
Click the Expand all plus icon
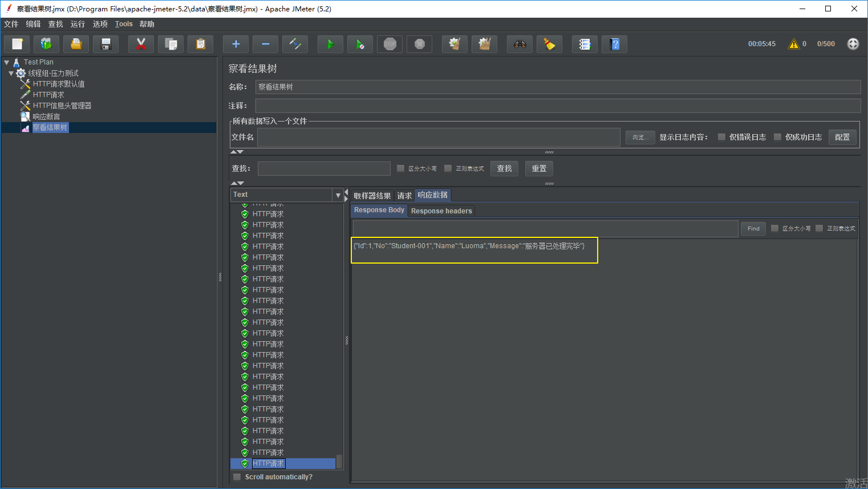click(236, 44)
